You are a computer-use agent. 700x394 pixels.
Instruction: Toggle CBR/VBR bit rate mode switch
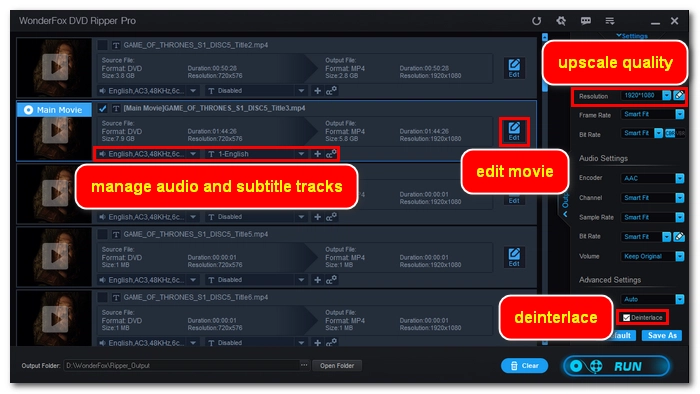[x=675, y=133]
